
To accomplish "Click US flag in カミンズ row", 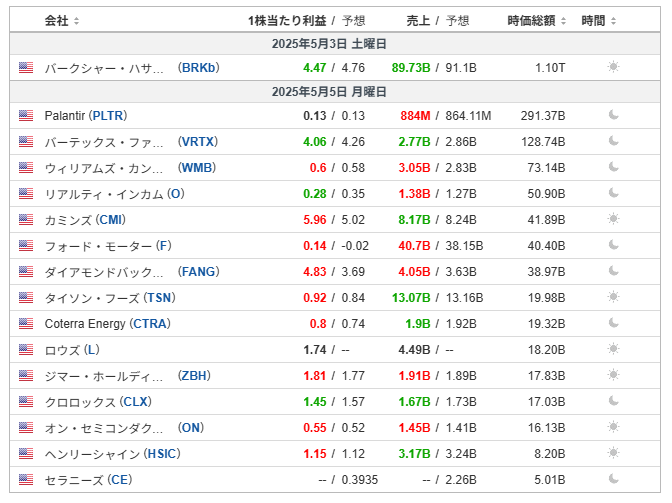I will tap(26, 219).
